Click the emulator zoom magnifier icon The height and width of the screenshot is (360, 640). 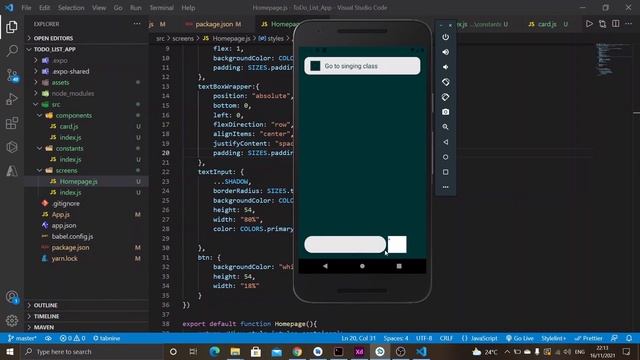point(446,127)
